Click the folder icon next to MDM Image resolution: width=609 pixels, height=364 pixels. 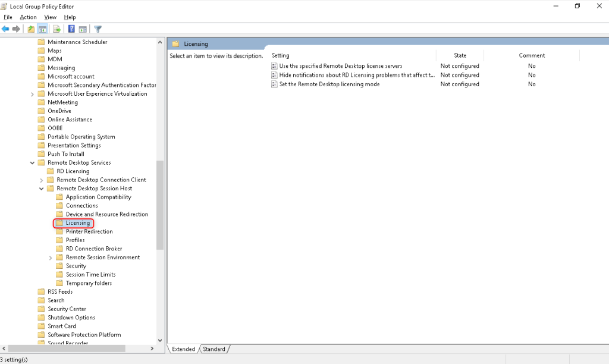point(41,59)
